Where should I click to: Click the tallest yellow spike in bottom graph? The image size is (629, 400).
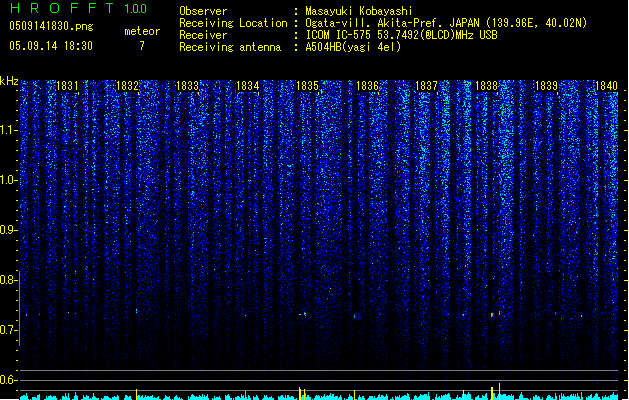click(499, 391)
